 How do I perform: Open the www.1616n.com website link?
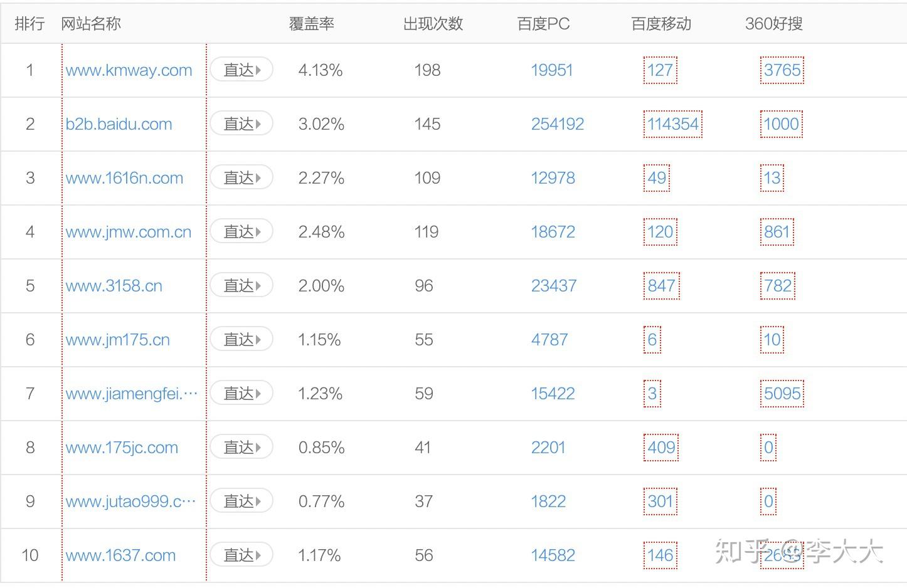(x=124, y=178)
